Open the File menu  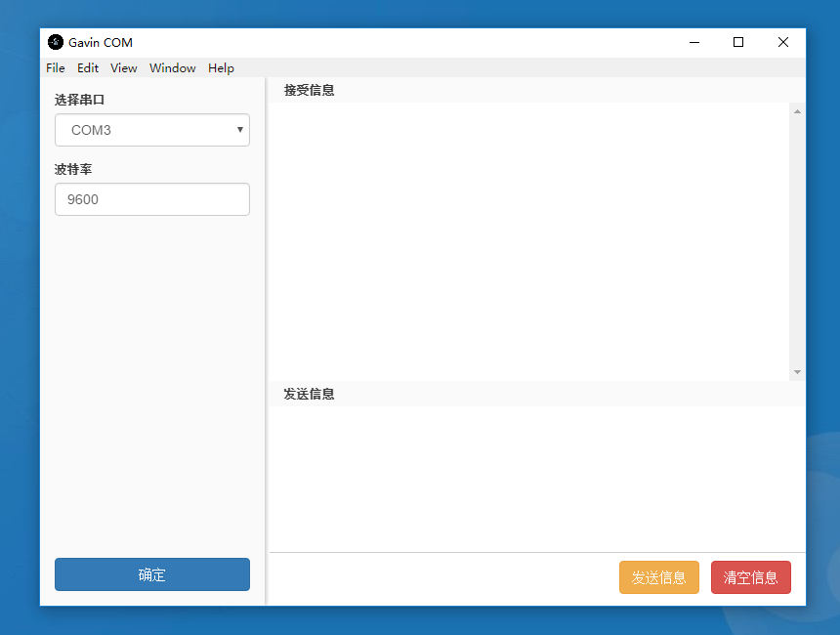pyautogui.click(x=55, y=68)
